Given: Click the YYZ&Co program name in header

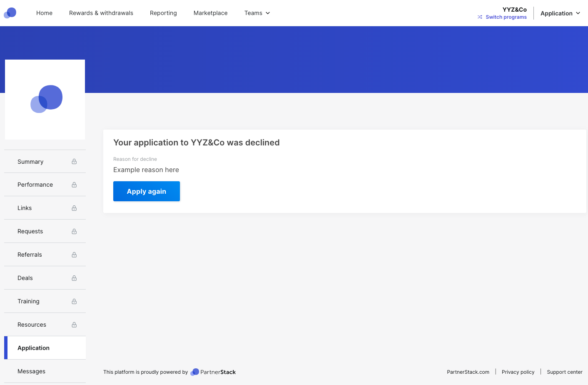Looking at the screenshot, I should [515, 10].
